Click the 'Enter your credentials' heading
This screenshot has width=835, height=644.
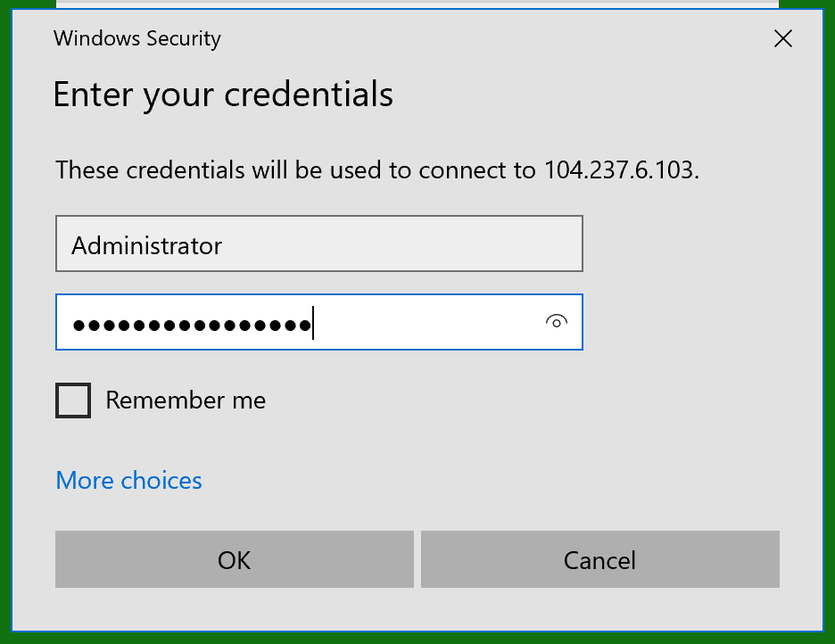click(223, 95)
